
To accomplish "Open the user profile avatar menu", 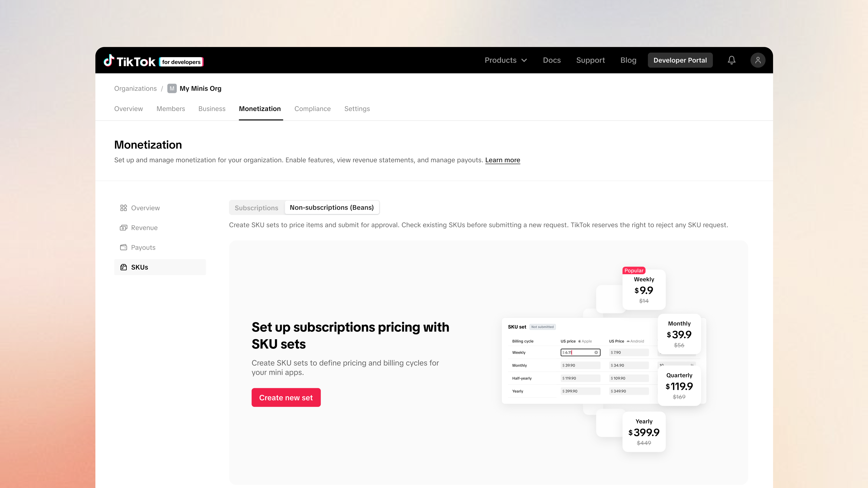I will click(758, 60).
